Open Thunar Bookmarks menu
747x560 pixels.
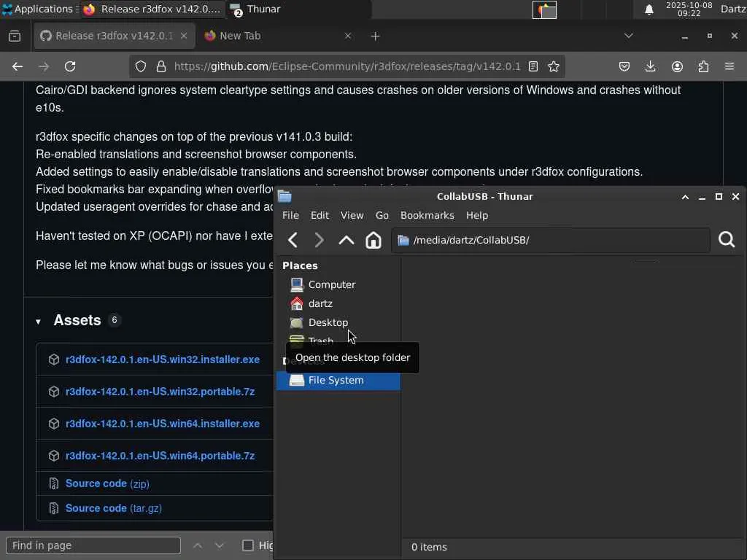pos(427,216)
